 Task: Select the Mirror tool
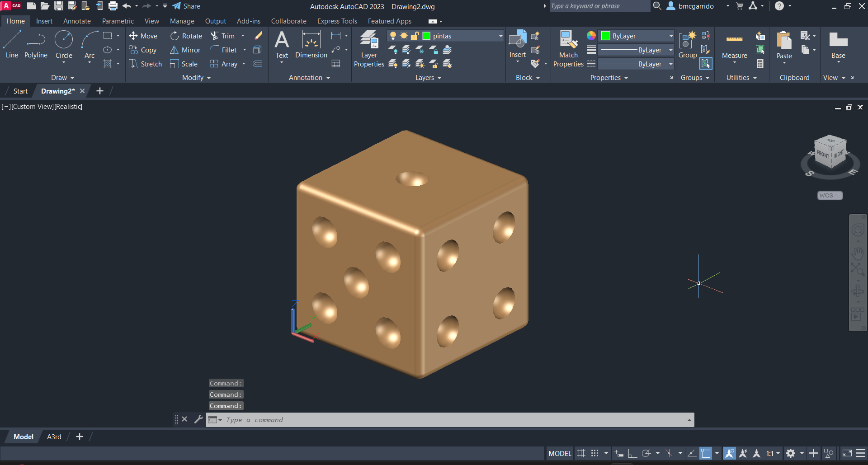(x=185, y=50)
